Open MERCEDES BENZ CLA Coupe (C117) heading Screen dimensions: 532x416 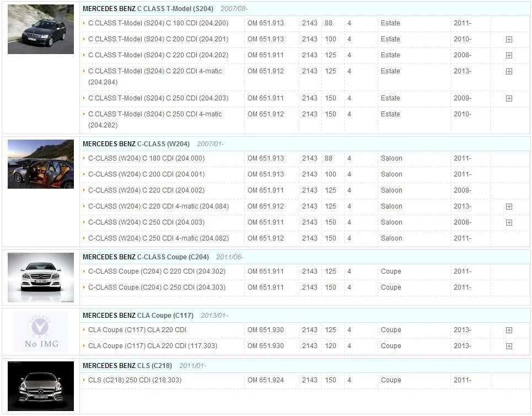138,316
